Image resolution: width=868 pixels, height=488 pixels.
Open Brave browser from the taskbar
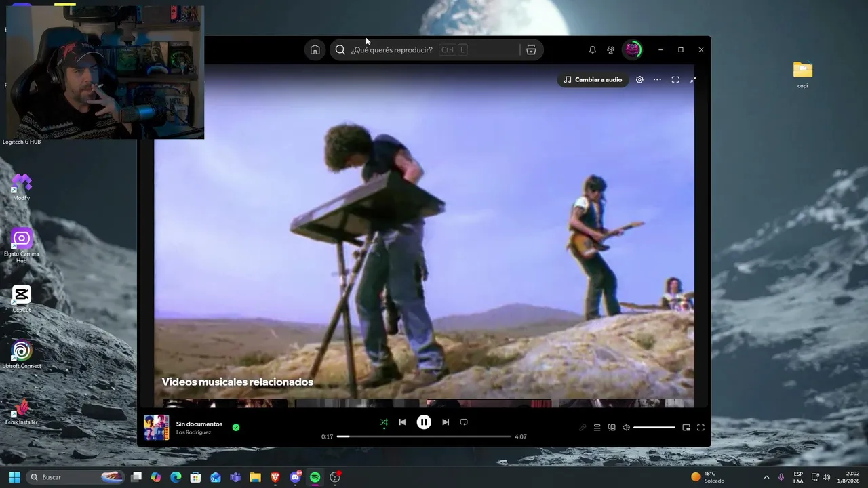(275, 477)
